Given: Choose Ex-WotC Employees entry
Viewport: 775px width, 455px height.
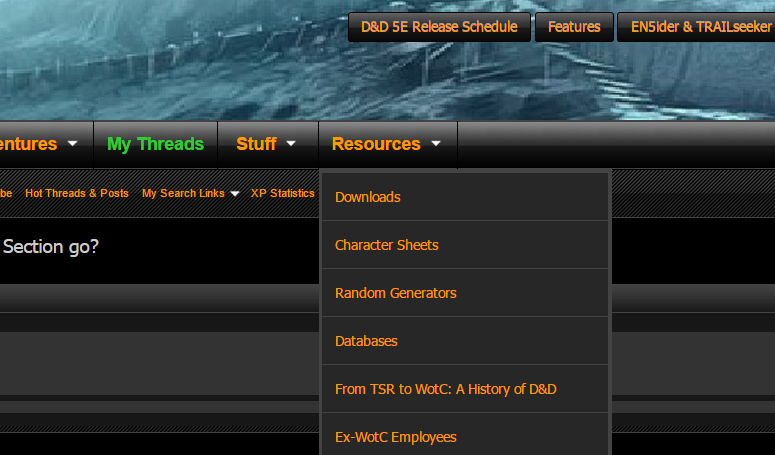Looking at the screenshot, I should coord(465,435).
